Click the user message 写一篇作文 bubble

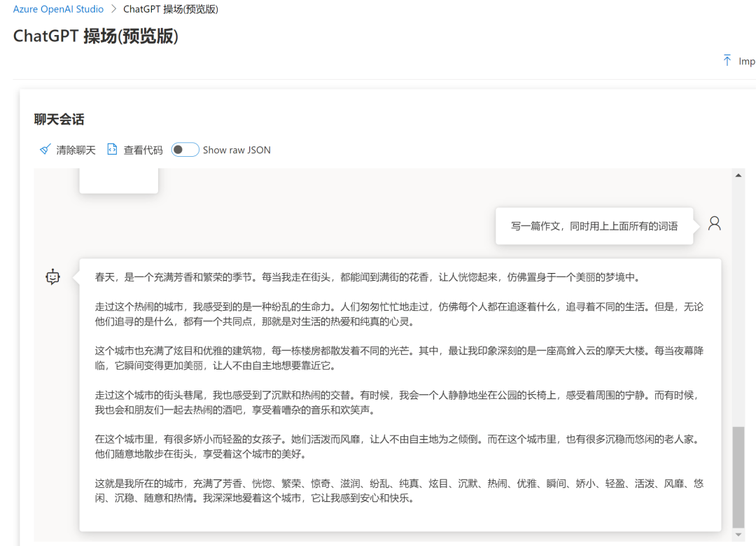[x=594, y=226]
